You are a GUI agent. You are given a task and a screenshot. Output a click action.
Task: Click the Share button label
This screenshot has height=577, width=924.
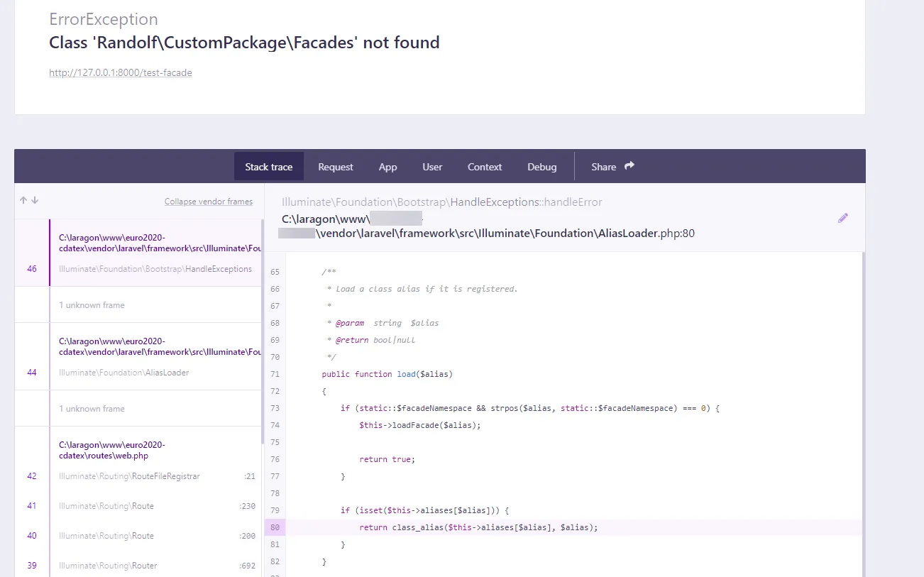click(x=604, y=167)
